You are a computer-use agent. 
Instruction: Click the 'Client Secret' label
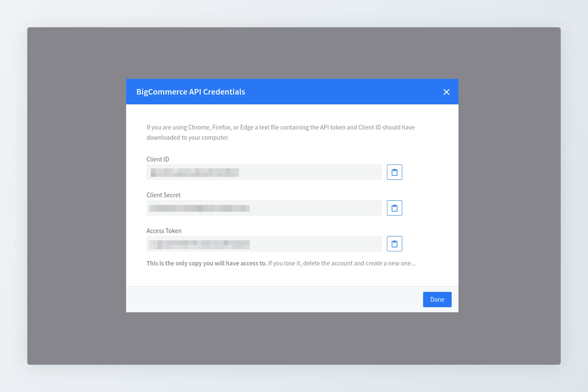click(163, 195)
